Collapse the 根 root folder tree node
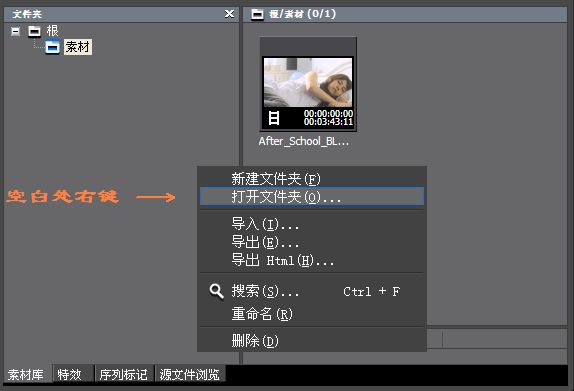The image size is (574, 391). 15,31
